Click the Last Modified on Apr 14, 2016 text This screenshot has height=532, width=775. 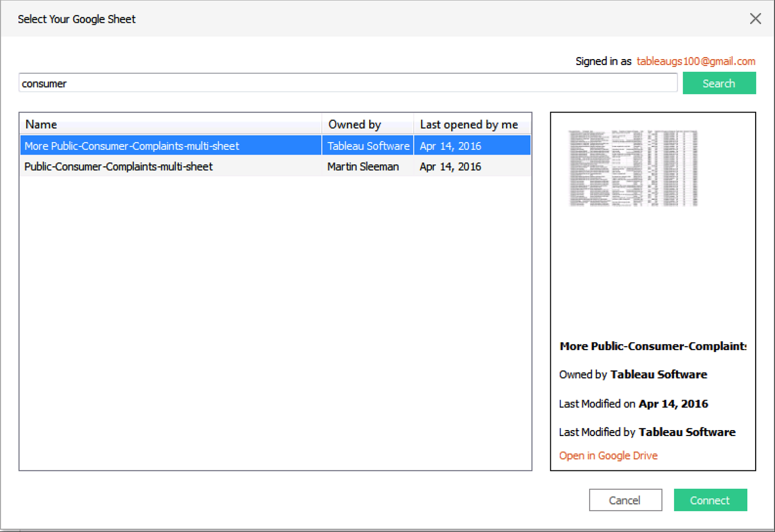pos(633,403)
